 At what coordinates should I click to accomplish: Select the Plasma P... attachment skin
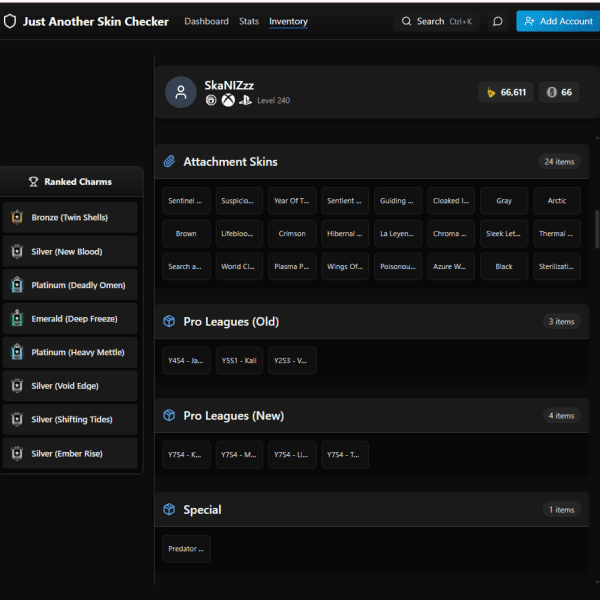point(292,267)
